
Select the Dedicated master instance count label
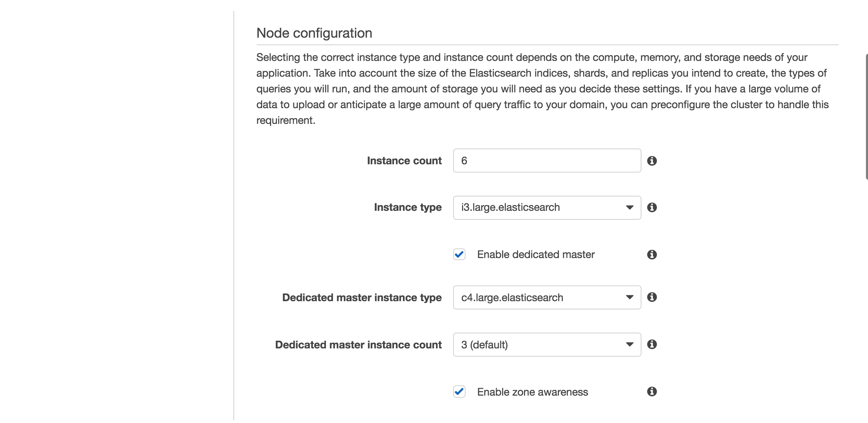[x=358, y=345]
